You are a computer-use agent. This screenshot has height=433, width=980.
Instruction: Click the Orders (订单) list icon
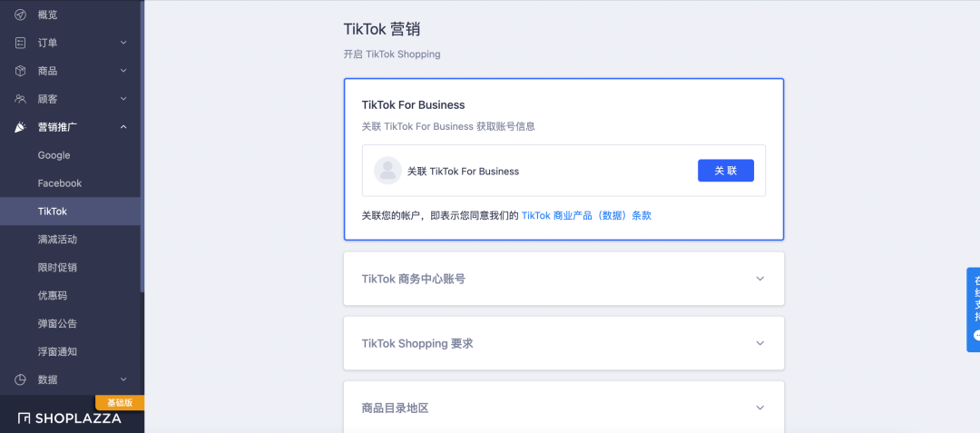20,43
